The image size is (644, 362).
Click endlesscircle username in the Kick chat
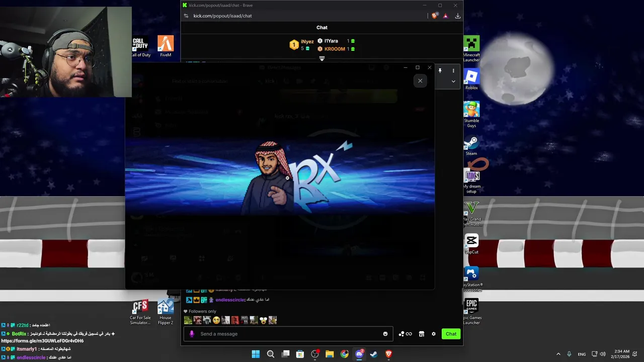(230, 300)
